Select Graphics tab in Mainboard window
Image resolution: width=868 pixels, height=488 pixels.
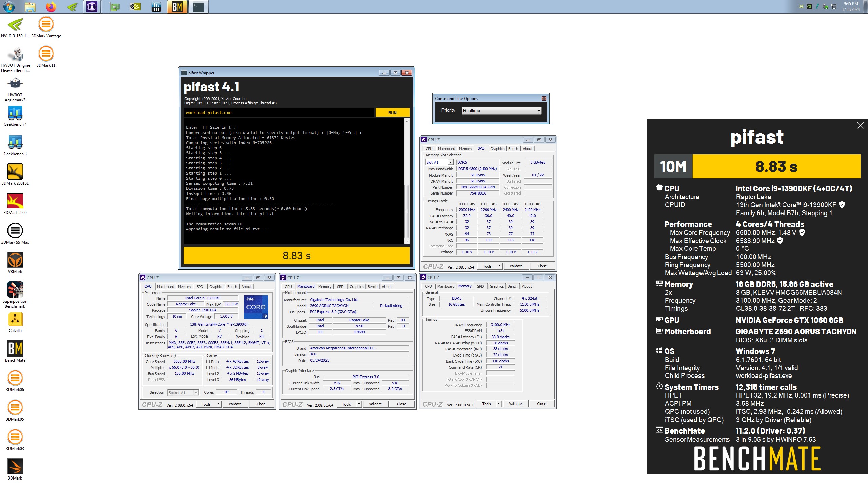(x=356, y=287)
